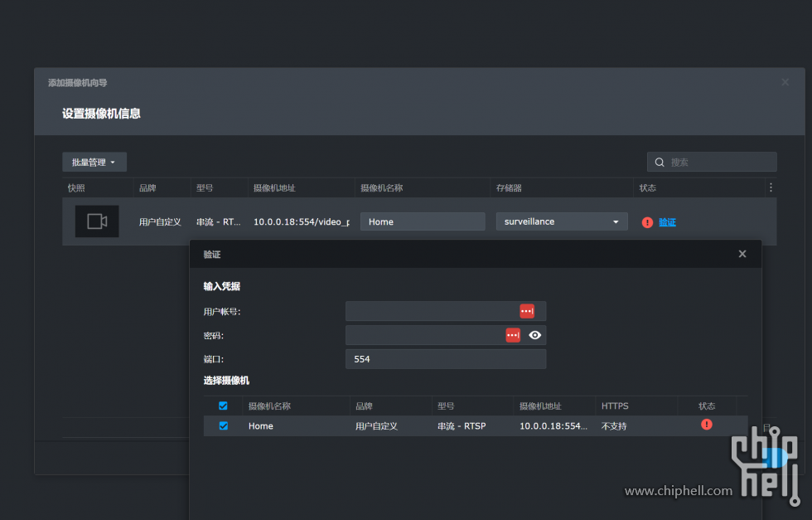Open the 批量管理 dropdown menu

point(94,163)
